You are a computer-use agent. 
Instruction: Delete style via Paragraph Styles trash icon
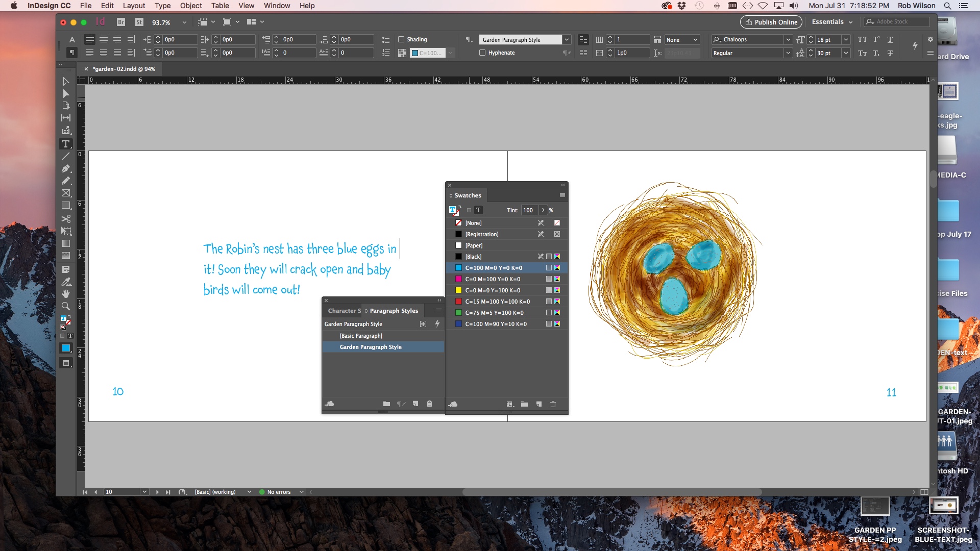coord(430,404)
